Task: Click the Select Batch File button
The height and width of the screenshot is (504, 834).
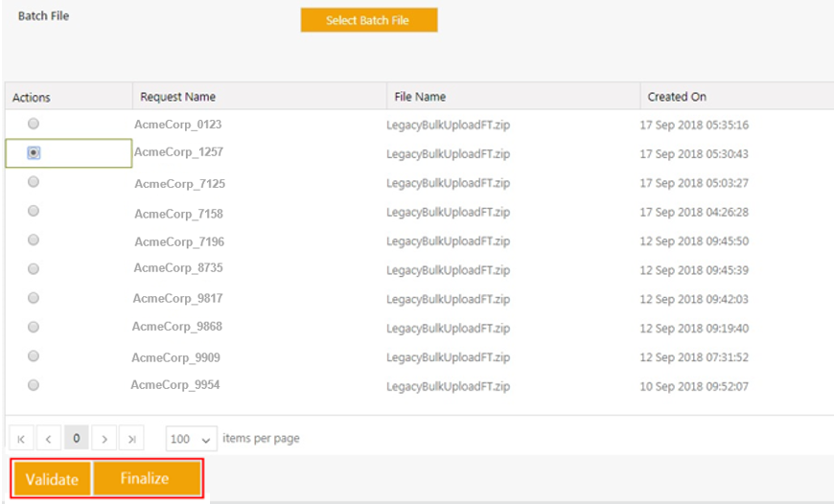Action: click(369, 20)
